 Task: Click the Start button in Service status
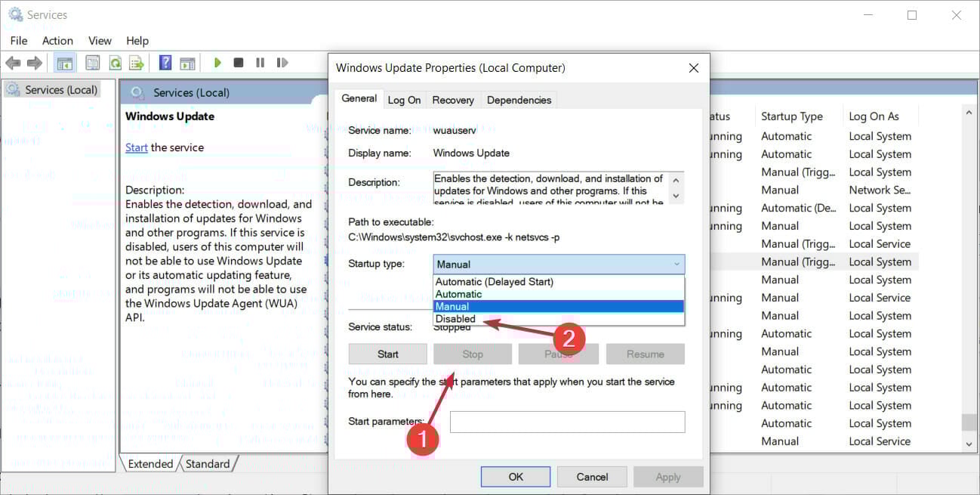[388, 354]
